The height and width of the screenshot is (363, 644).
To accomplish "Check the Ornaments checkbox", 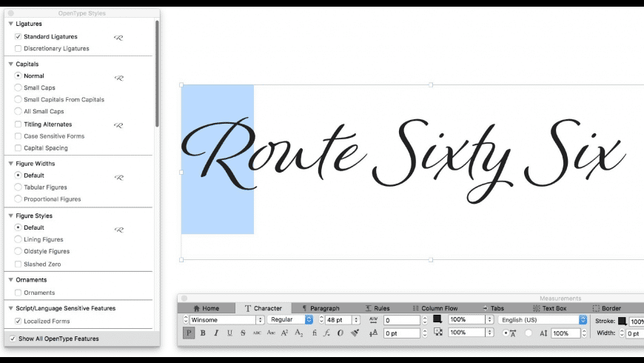I will (18, 293).
